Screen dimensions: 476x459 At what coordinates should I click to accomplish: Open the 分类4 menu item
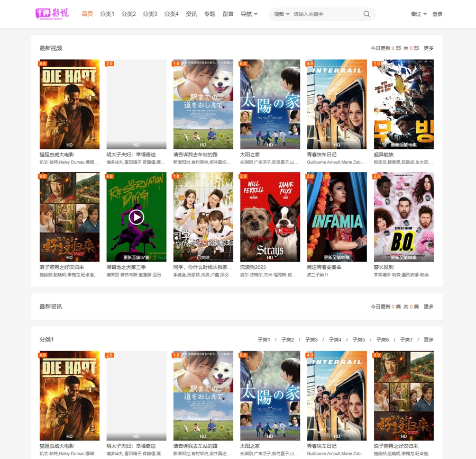[171, 14]
